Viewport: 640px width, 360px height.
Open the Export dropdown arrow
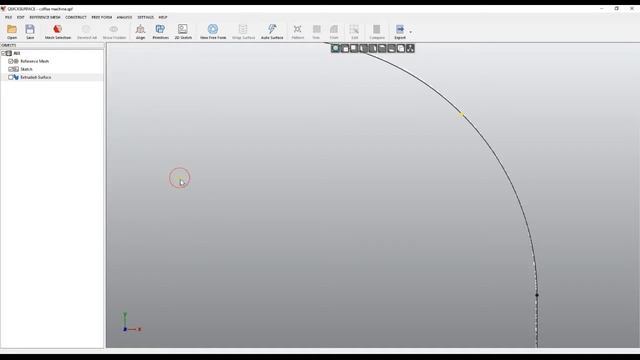pyautogui.click(x=410, y=32)
